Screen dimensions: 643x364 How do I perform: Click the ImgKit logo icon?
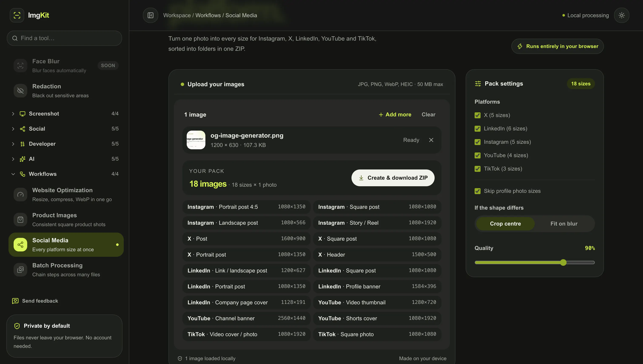click(x=17, y=15)
